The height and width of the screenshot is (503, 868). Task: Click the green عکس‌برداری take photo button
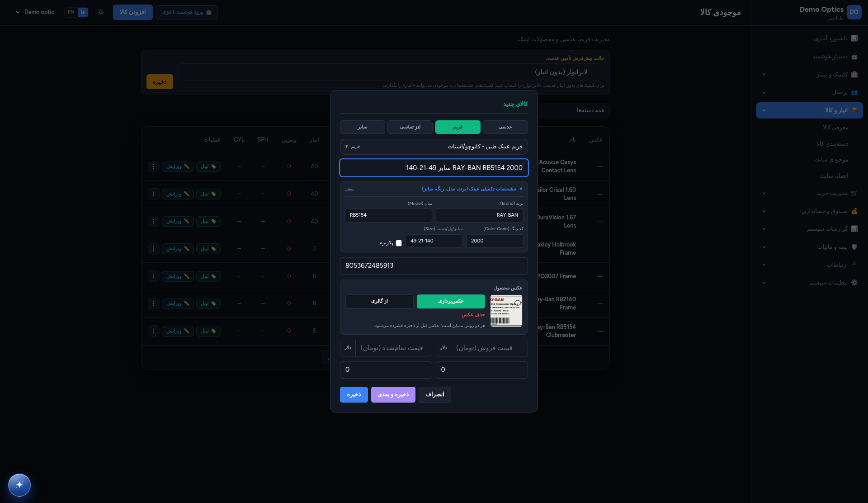tap(451, 301)
